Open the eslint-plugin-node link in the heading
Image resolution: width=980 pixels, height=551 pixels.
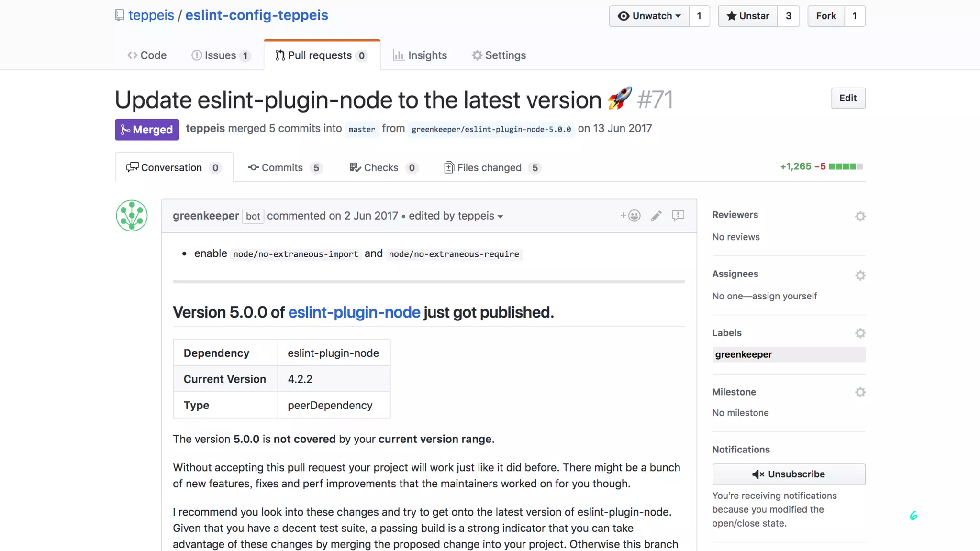click(x=354, y=312)
